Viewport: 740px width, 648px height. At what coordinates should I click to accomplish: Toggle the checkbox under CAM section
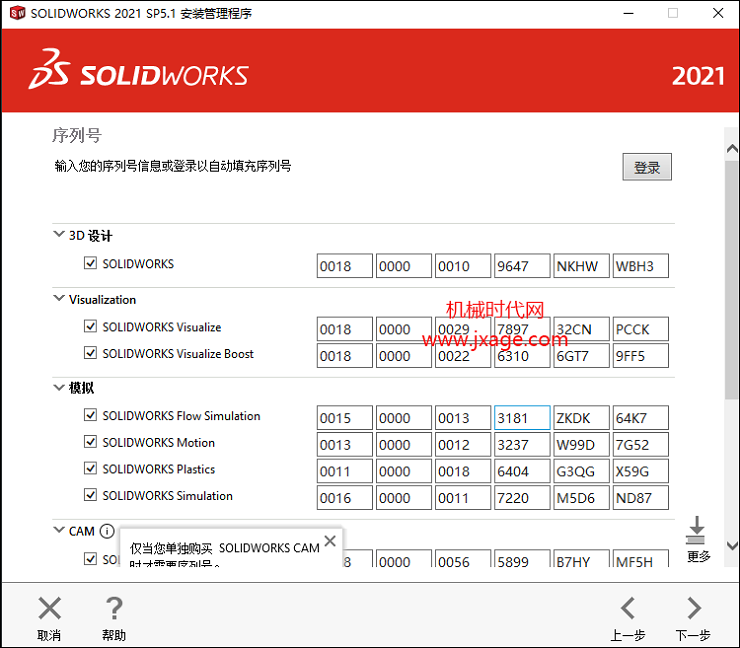(90, 558)
